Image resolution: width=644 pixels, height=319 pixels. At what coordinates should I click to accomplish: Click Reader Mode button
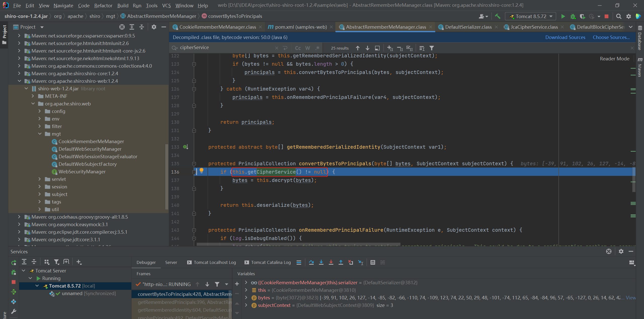tap(614, 59)
